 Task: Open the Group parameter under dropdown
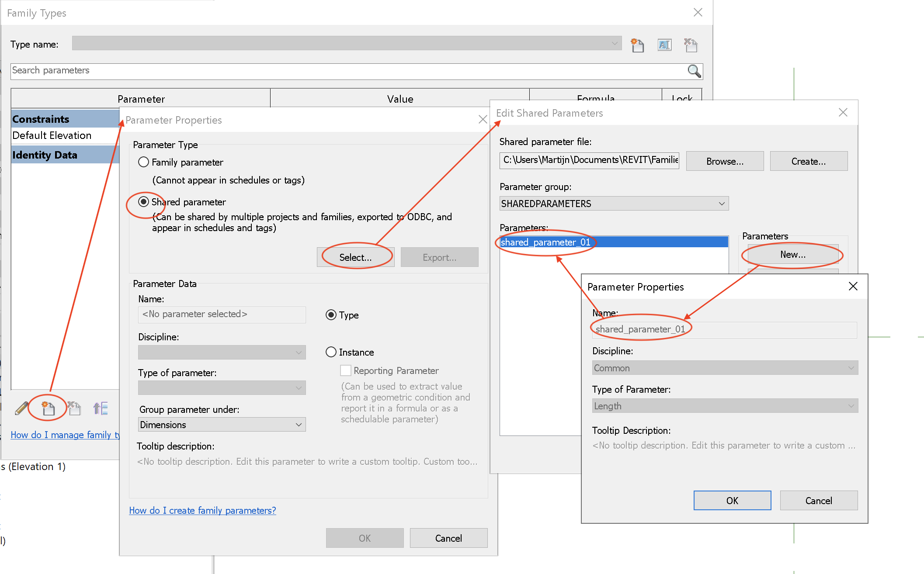tap(299, 424)
